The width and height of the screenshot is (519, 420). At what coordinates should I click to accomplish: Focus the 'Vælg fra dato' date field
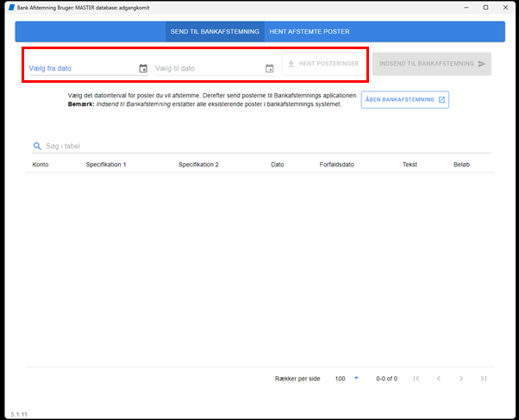coord(83,68)
